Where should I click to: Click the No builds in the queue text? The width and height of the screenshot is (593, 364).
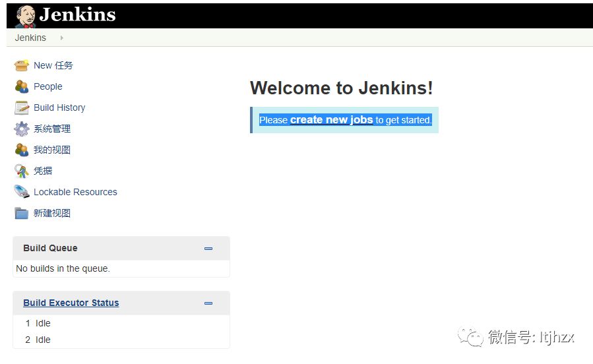point(63,269)
